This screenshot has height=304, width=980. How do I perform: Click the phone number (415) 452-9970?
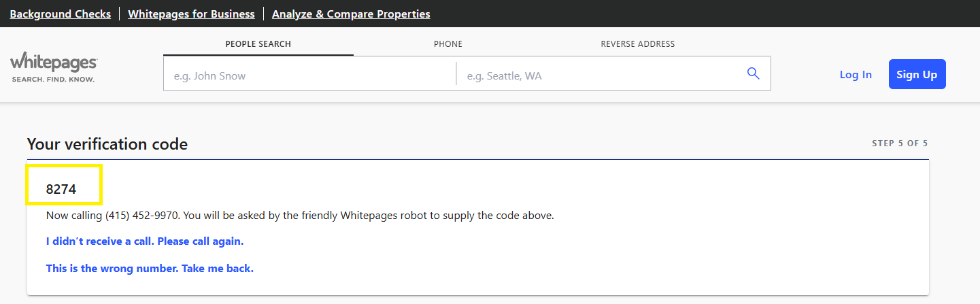[x=142, y=216]
